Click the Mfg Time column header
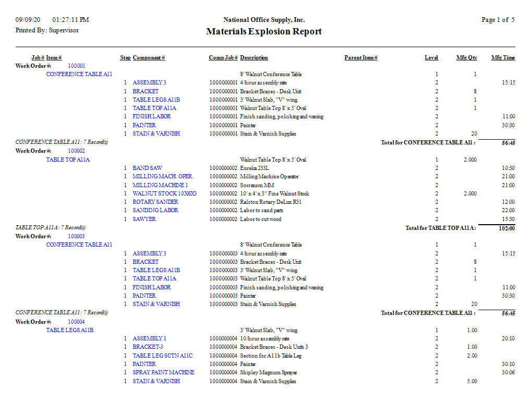 tap(503, 58)
